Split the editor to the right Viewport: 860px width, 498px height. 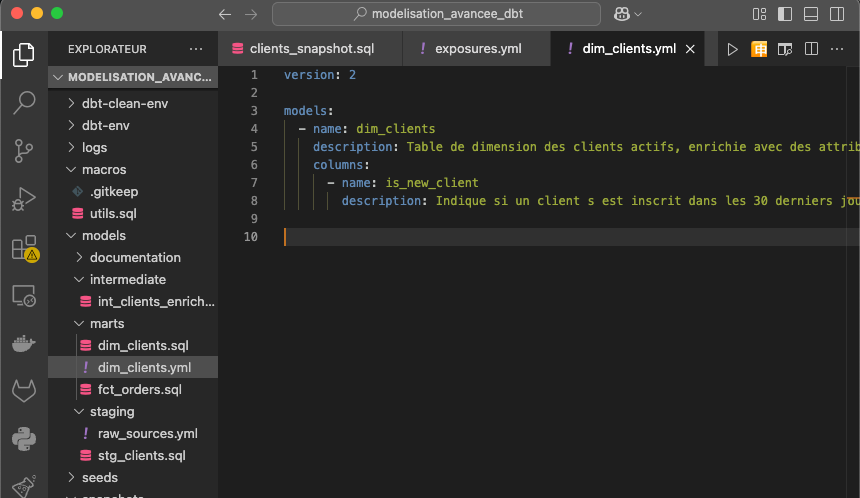pyautogui.click(x=811, y=49)
